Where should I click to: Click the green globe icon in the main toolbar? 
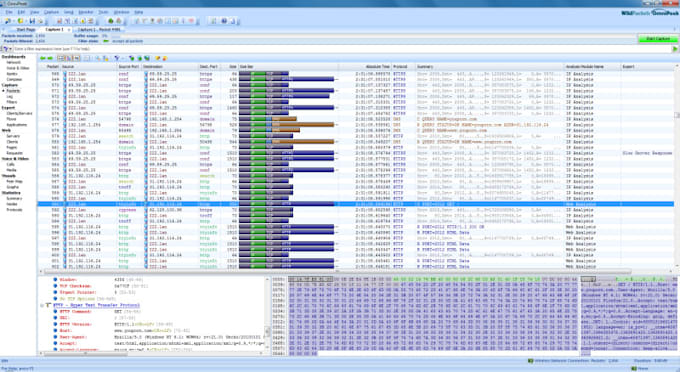(111, 21)
